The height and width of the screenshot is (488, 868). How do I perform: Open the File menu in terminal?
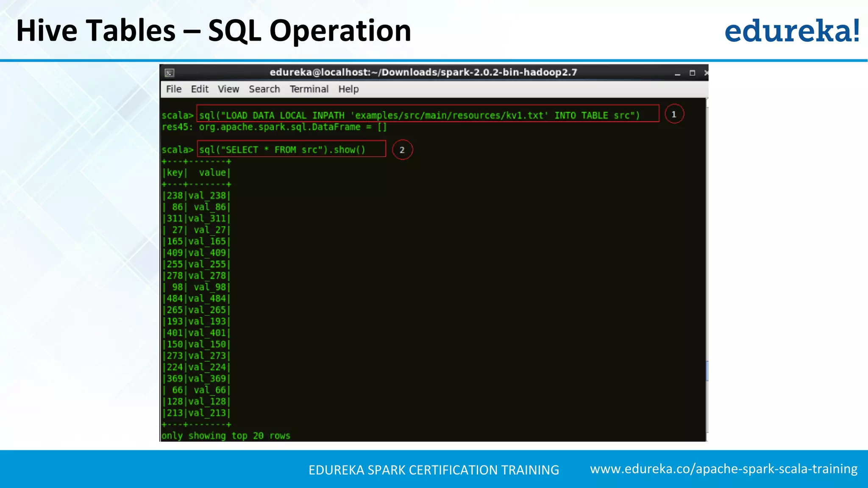(174, 89)
